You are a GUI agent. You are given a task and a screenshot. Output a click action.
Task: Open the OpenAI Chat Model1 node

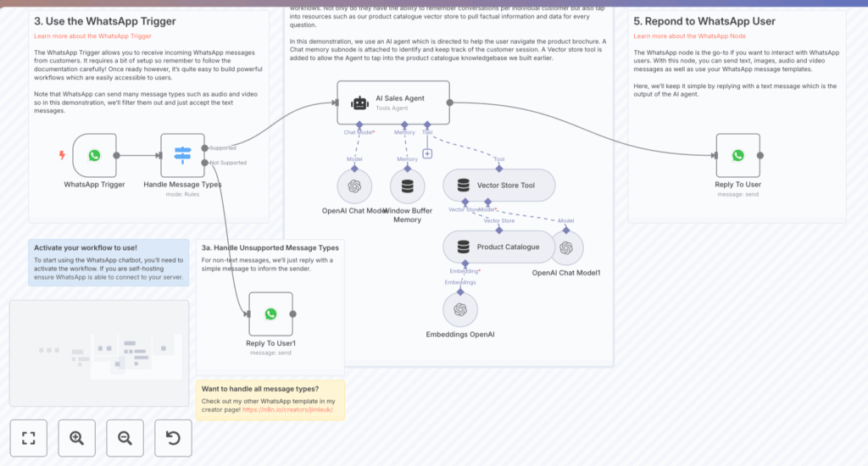pyautogui.click(x=565, y=247)
